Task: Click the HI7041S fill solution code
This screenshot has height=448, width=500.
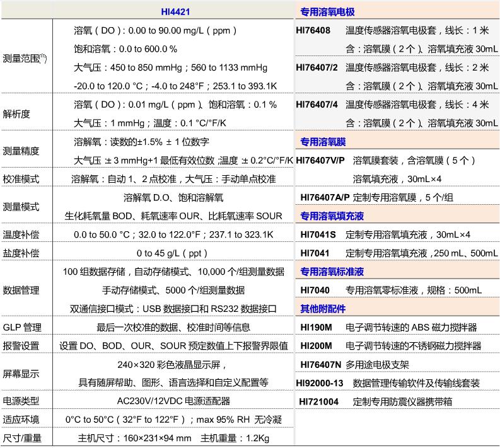Action: [x=318, y=235]
